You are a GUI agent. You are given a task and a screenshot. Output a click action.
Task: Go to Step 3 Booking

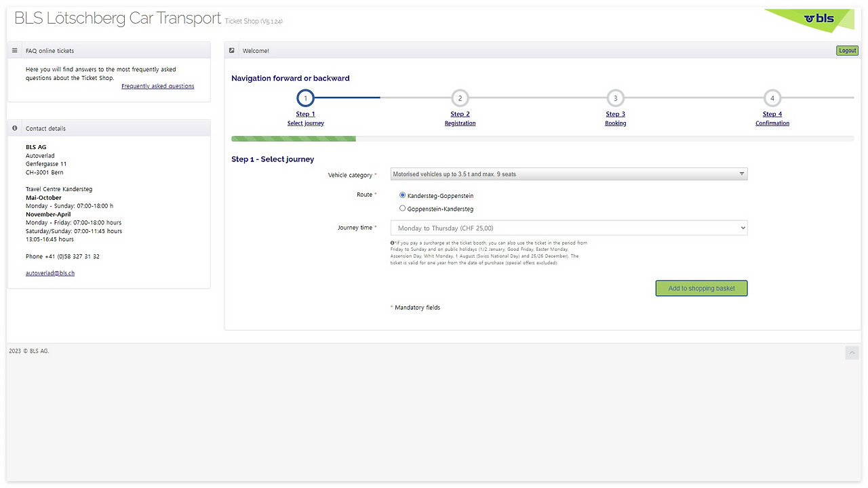coord(616,119)
